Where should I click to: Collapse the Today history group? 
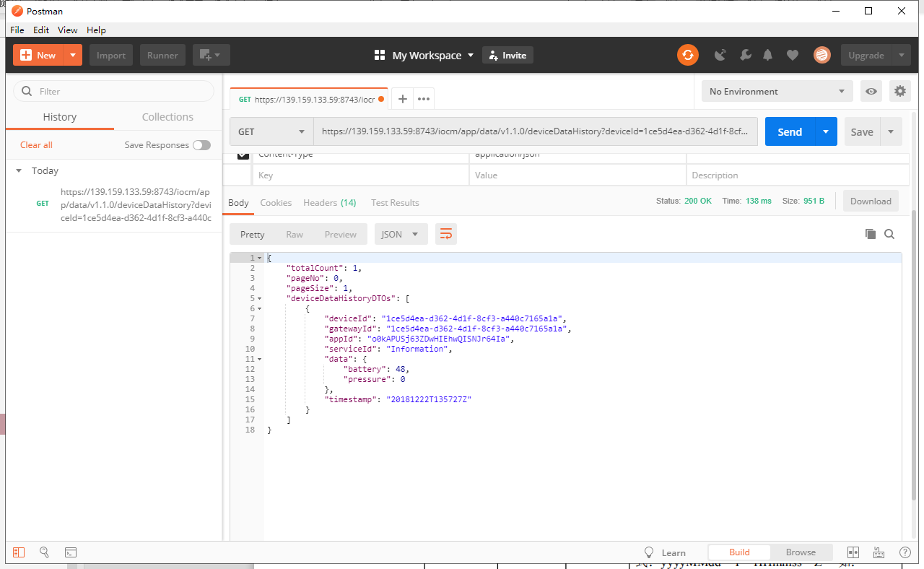(x=19, y=171)
